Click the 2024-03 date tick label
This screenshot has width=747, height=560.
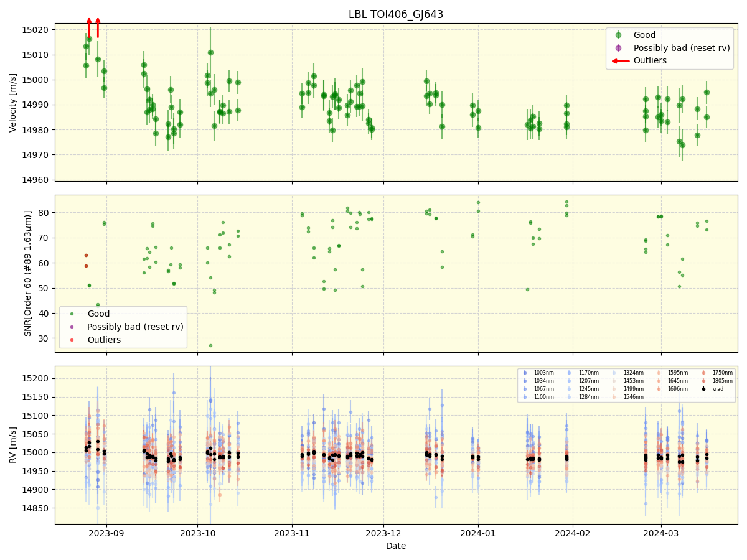pyautogui.click(x=660, y=533)
